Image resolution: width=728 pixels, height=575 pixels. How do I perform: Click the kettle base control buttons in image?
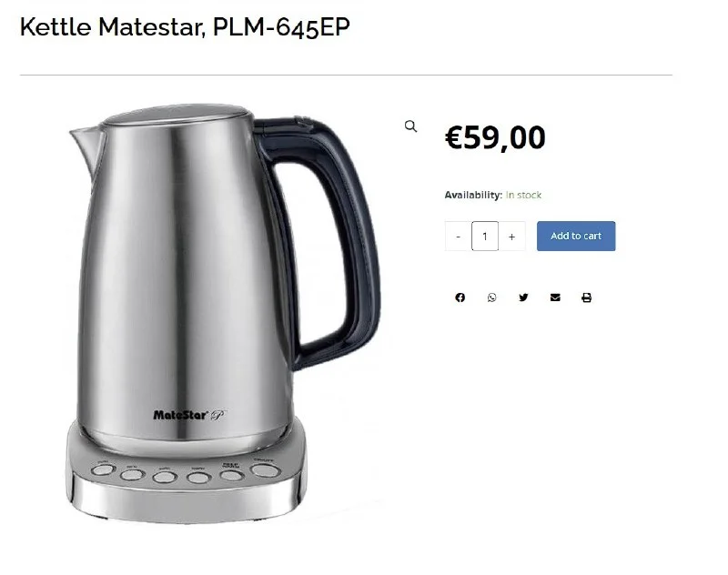pos(186,472)
